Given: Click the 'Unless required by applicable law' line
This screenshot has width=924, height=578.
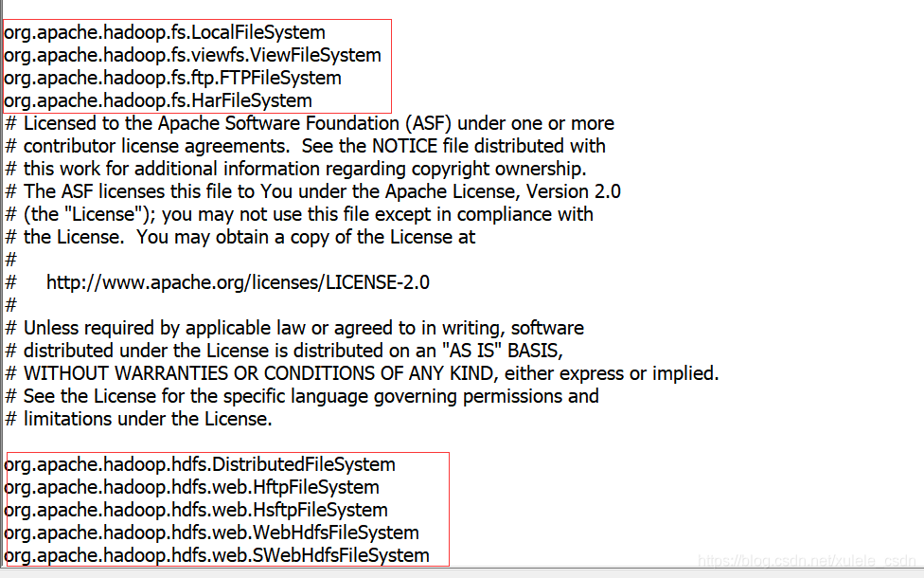Looking at the screenshot, I should coord(294,328).
